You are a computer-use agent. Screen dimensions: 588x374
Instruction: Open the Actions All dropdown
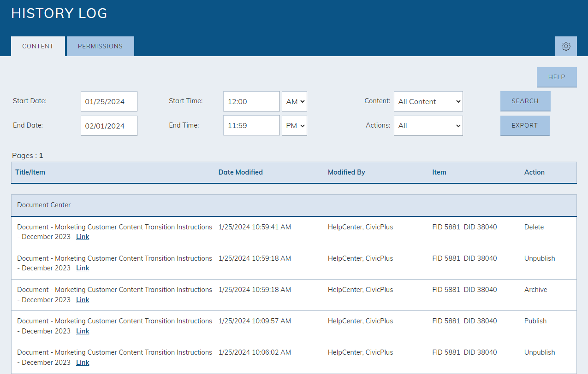[428, 125]
